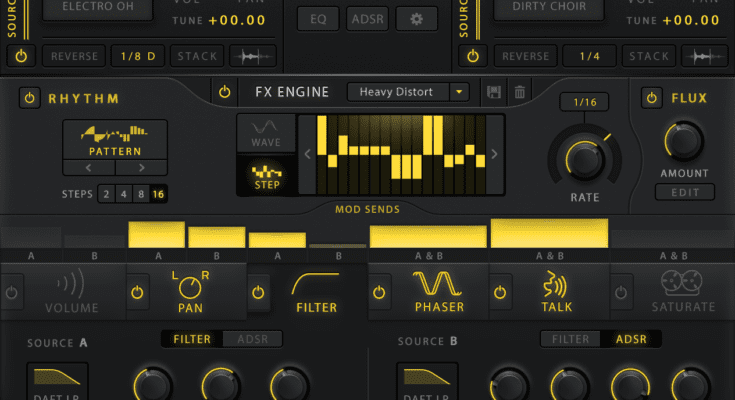Enable the Volume effect power button

click(x=13, y=292)
